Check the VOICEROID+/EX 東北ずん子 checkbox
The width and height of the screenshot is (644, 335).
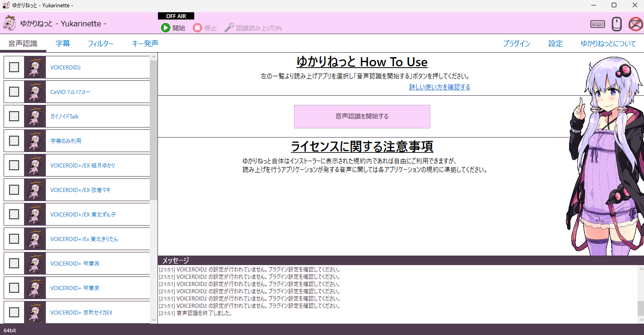tap(14, 214)
